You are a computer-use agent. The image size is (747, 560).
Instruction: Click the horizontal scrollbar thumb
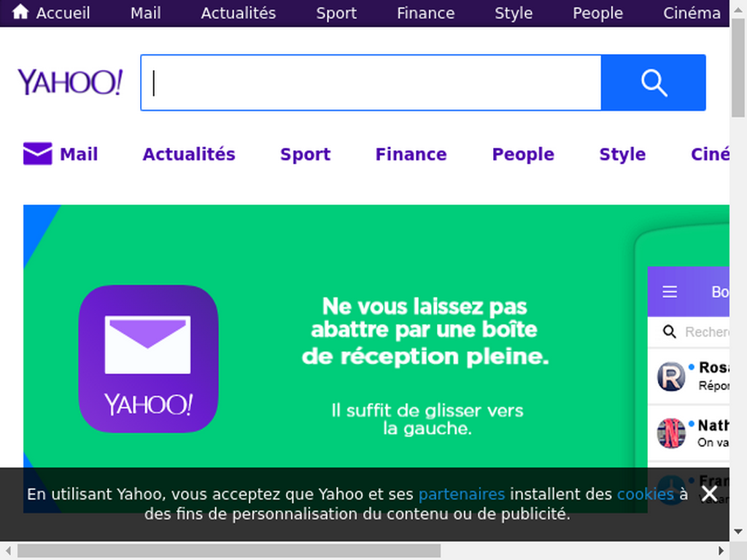[x=229, y=551]
